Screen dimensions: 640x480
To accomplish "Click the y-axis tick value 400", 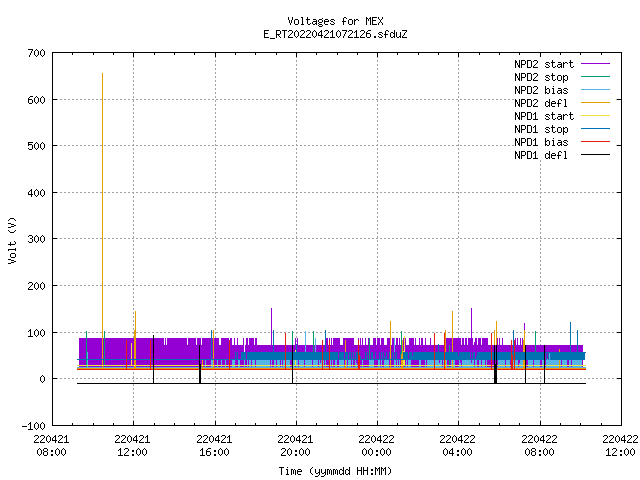I will point(36,193).
